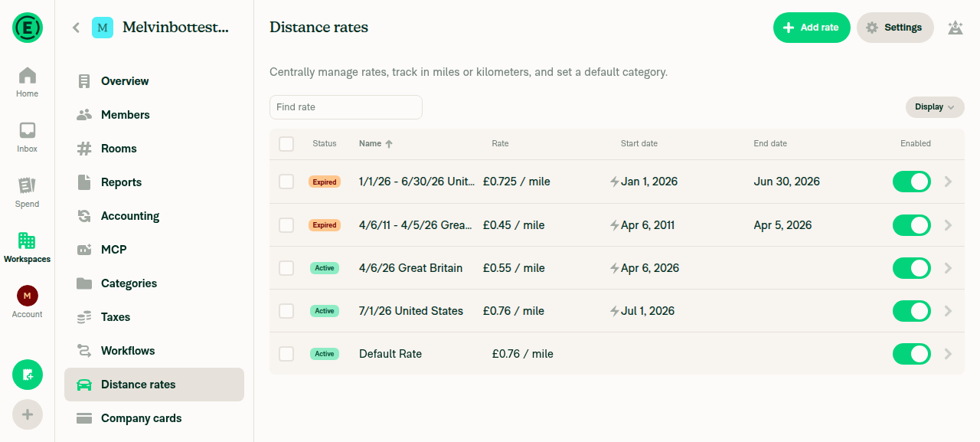The image size is (980, 442).
Task: Click the Taxes coins icon
Action: (84, 317)
